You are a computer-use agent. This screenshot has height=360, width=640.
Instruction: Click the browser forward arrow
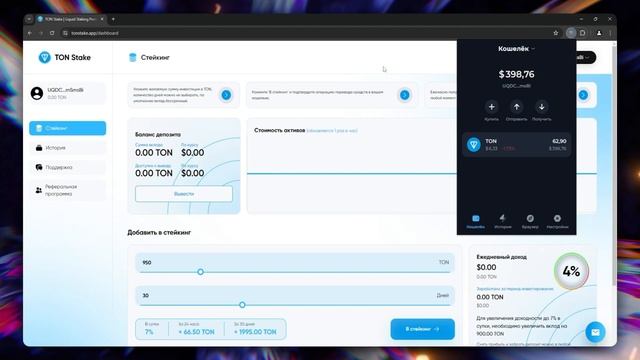pos(41,33)
